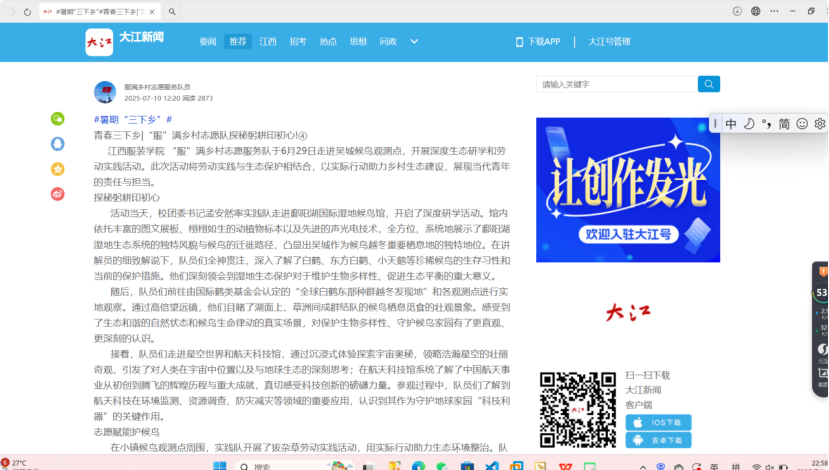Screen dimensions: 829x470
Task: Share article via WeChat icon
Action: pyautogui.click(x=58, y=119)
